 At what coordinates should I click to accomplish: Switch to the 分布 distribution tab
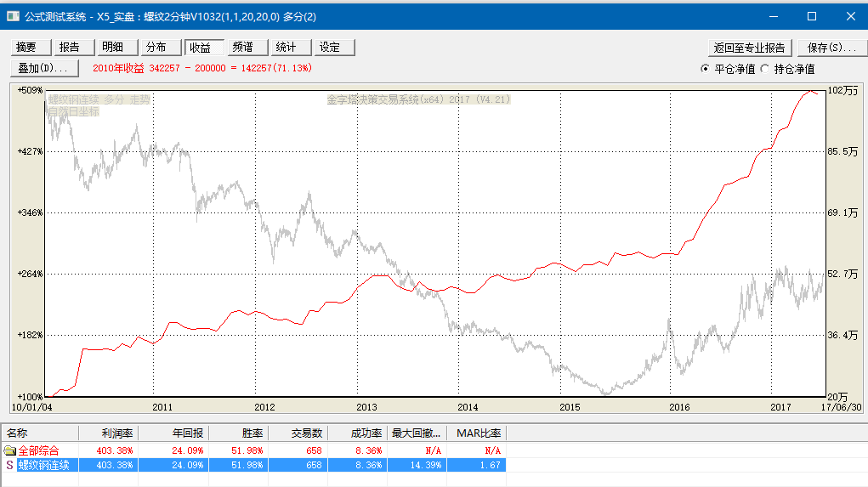(161, 48)
